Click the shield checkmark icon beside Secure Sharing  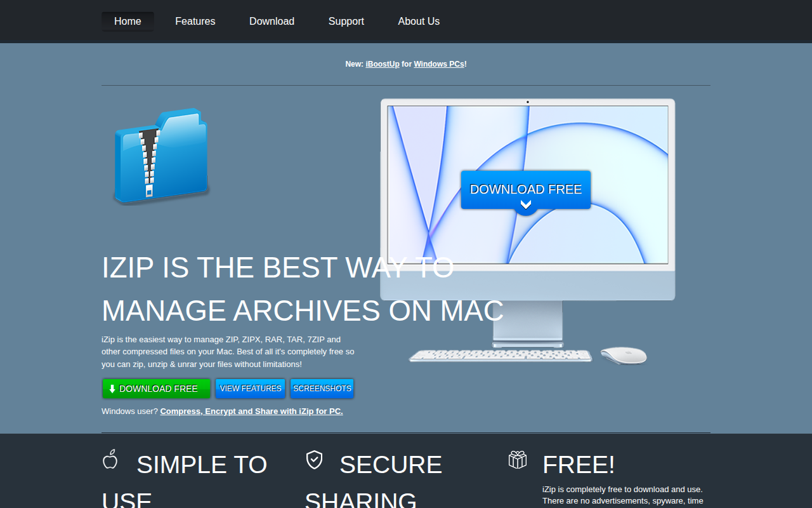314,460
